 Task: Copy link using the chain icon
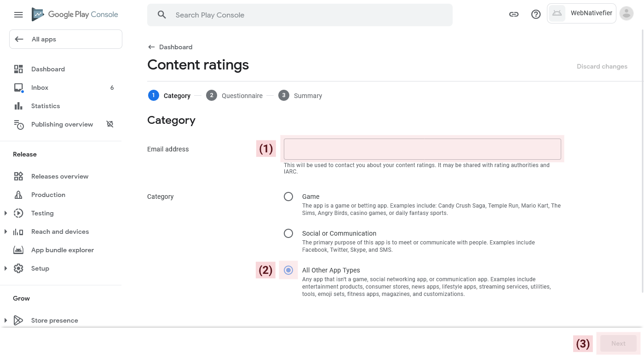514,14
